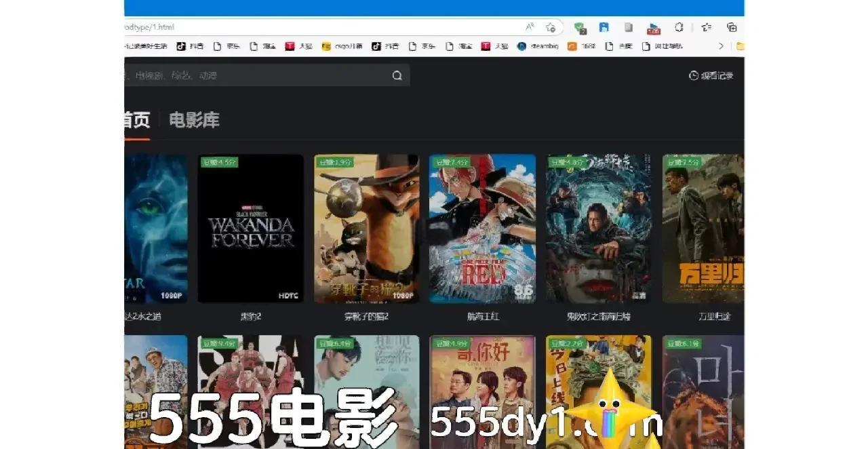Open 天猫 bookmark left of steambiq
The image size is (868, 449).
495,46
